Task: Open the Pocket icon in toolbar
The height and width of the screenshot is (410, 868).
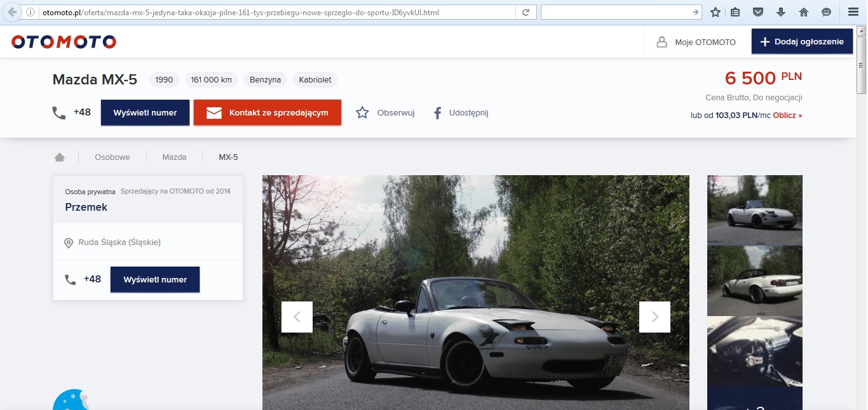Action: 758,12
